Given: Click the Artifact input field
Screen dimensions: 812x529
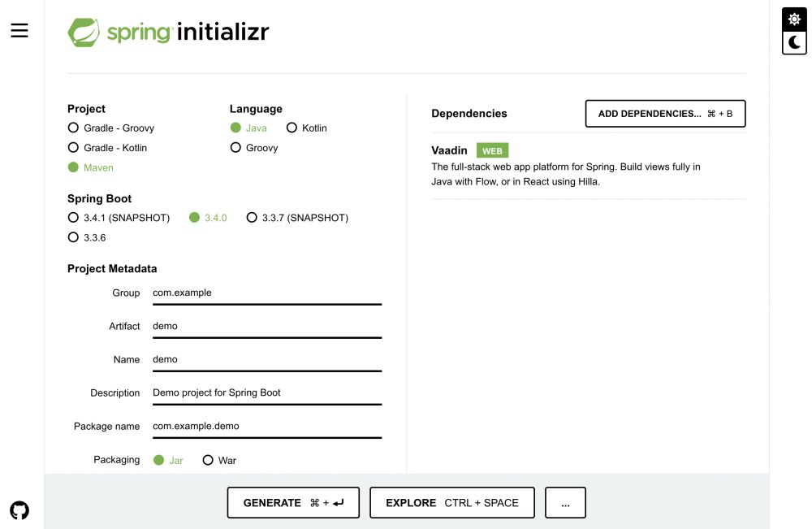Looking at the screenshot, I should tap(267, 327).
